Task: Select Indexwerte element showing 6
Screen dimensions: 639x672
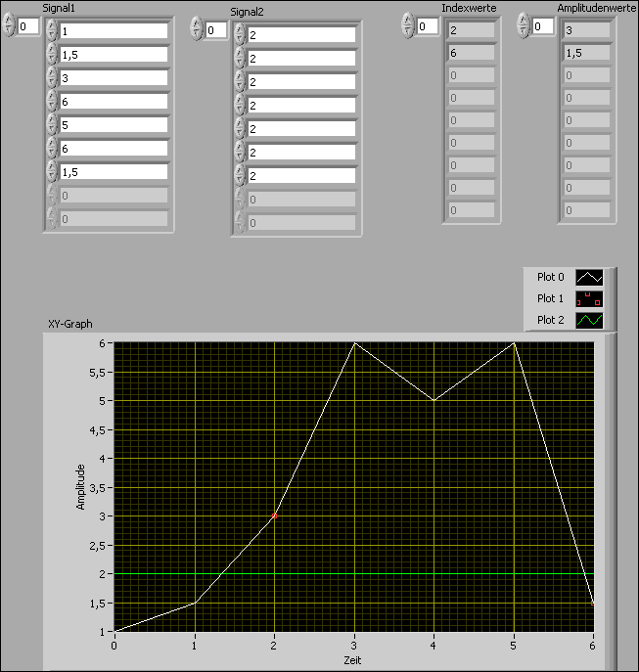Action: point(471,53)
